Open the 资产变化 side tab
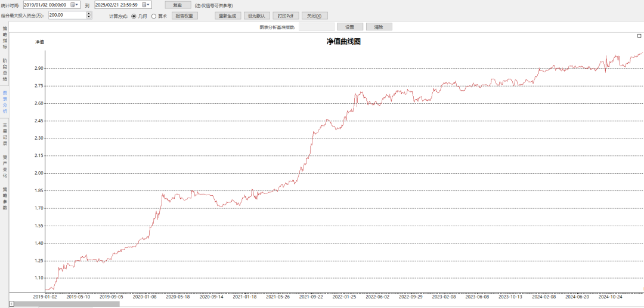This screenshot has width=644, height=308. pyautogui.click(x=5, y=167)
